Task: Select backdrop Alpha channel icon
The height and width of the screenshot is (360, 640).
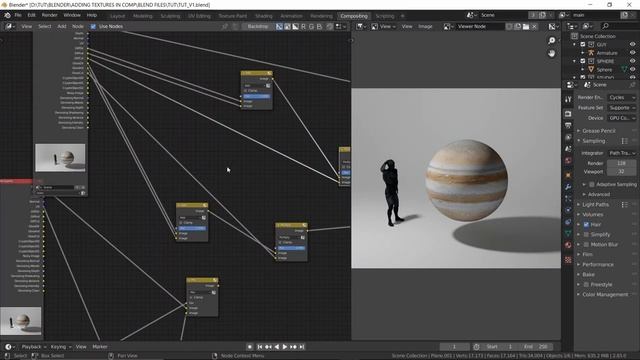Action: [x=296, y=26]
